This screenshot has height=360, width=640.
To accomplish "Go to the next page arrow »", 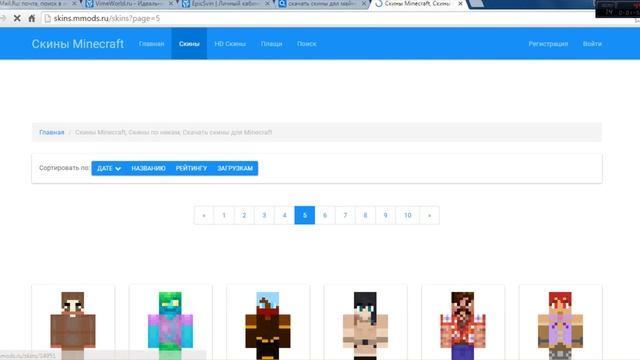I will pyautogui.click(x=429, y=216).
